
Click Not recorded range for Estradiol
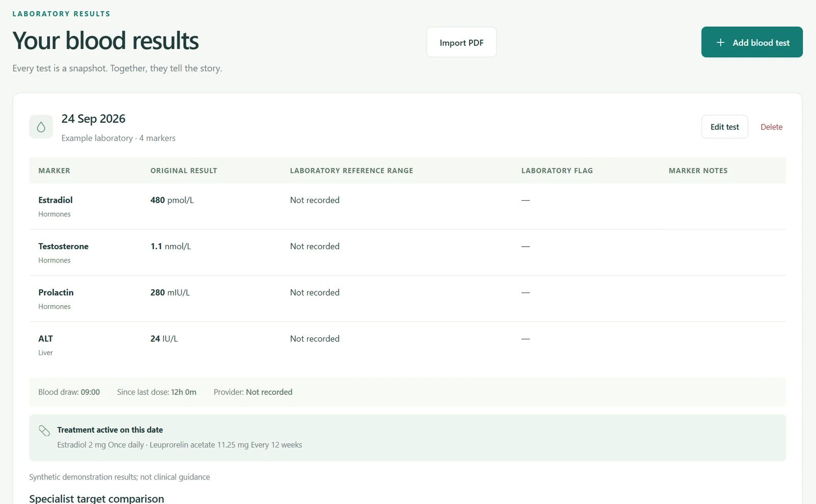315,200
